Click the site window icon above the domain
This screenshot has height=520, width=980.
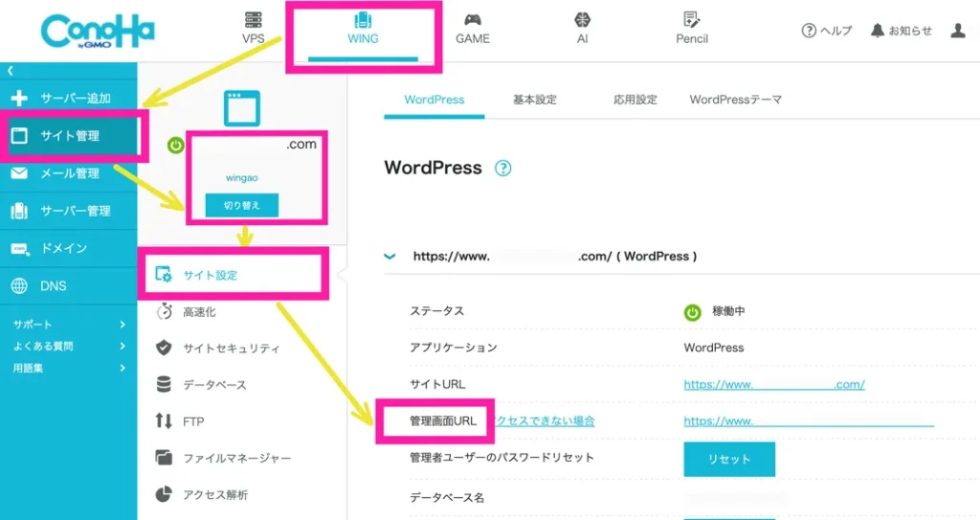[242, 108]
